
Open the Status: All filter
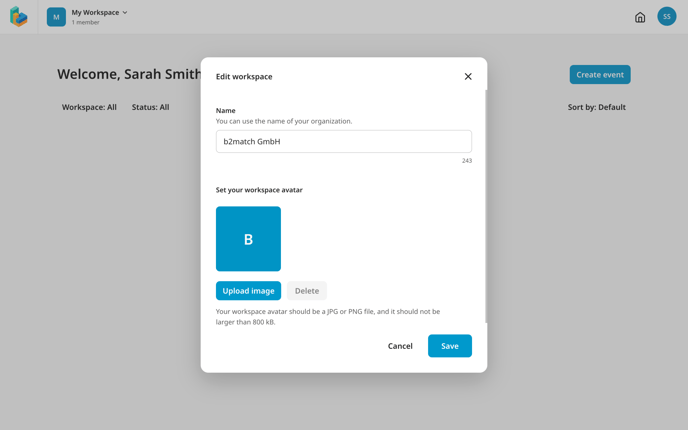point(150,107)
